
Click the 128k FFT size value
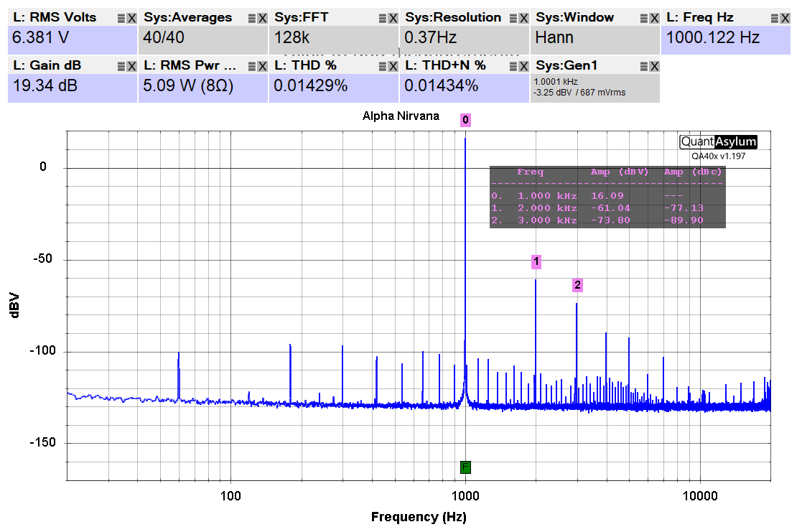click(x=292, y=37)
